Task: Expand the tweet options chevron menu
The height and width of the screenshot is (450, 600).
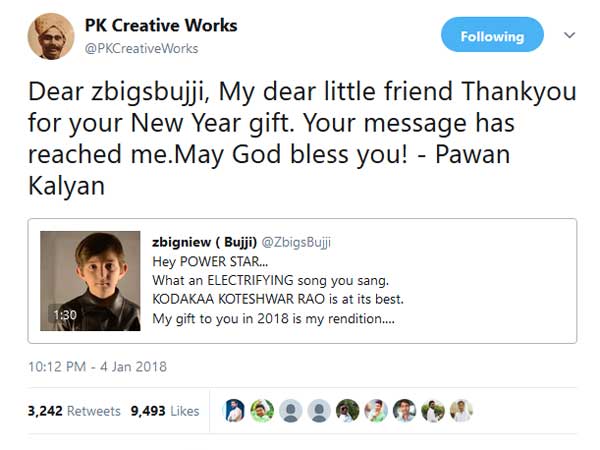Action: 570,35
